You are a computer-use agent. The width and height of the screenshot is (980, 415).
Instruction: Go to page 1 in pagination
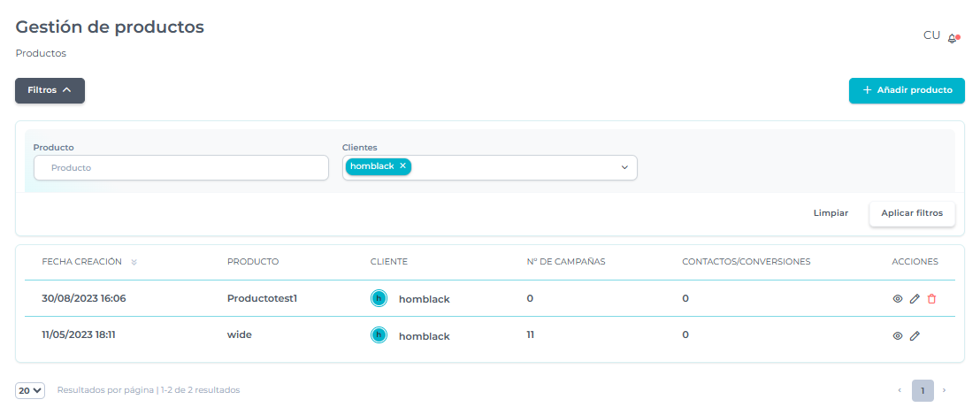(x=923, y=390)
